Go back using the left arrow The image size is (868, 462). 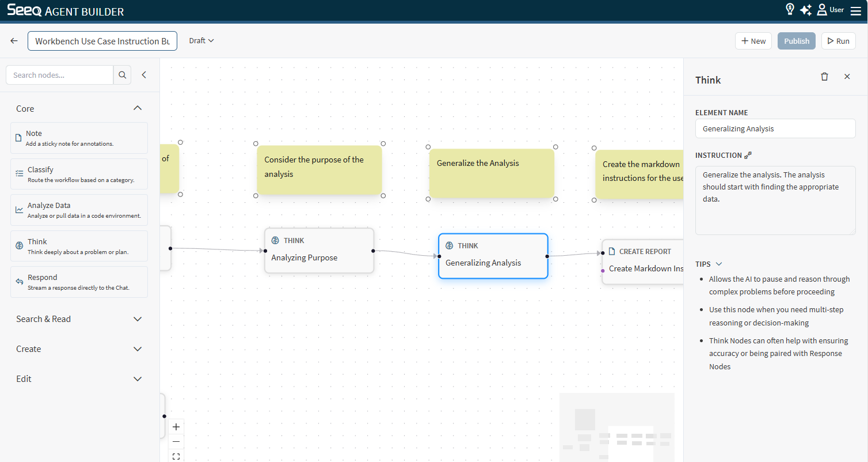(x=14, y=41)
